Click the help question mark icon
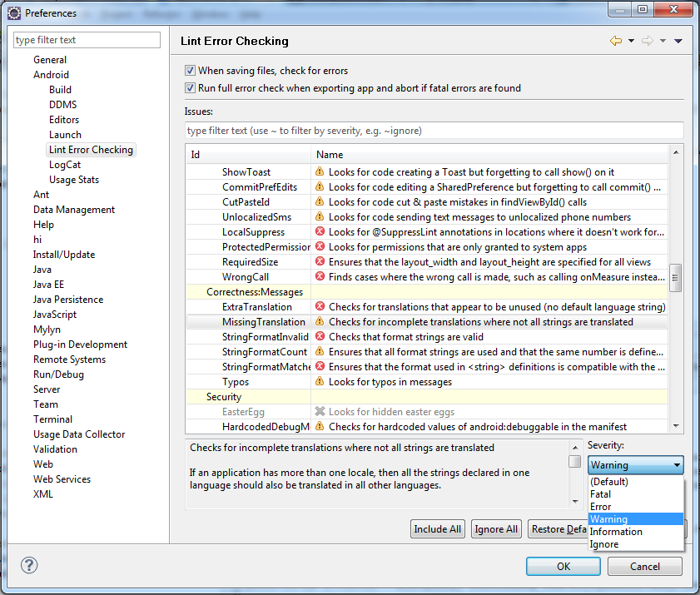Image resolution: width=700 pixels, height=595 pixels. pos(29,565)
